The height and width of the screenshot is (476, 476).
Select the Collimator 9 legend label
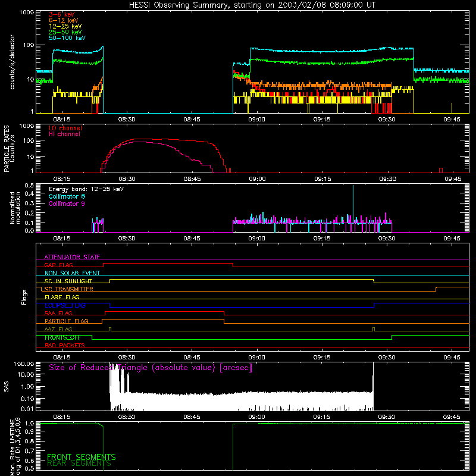coord(67,203)
